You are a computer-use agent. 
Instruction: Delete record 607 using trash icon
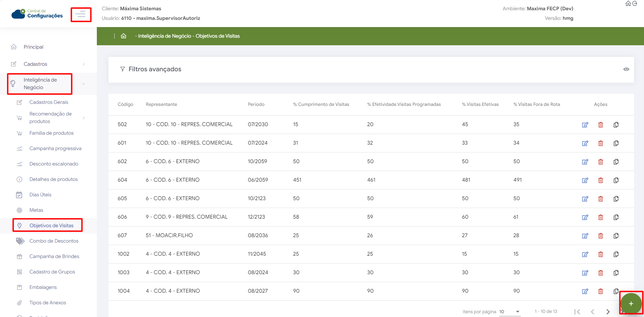coord(600,236)
